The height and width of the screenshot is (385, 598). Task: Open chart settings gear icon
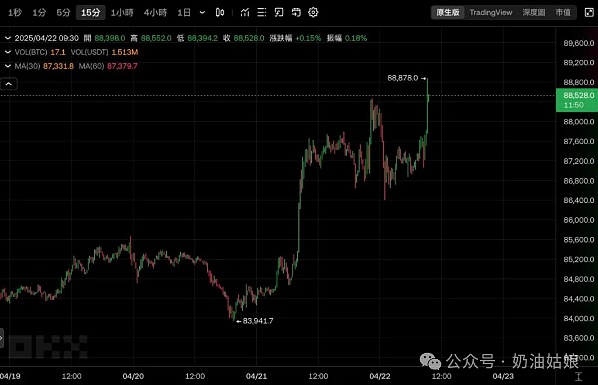point(313,13)
